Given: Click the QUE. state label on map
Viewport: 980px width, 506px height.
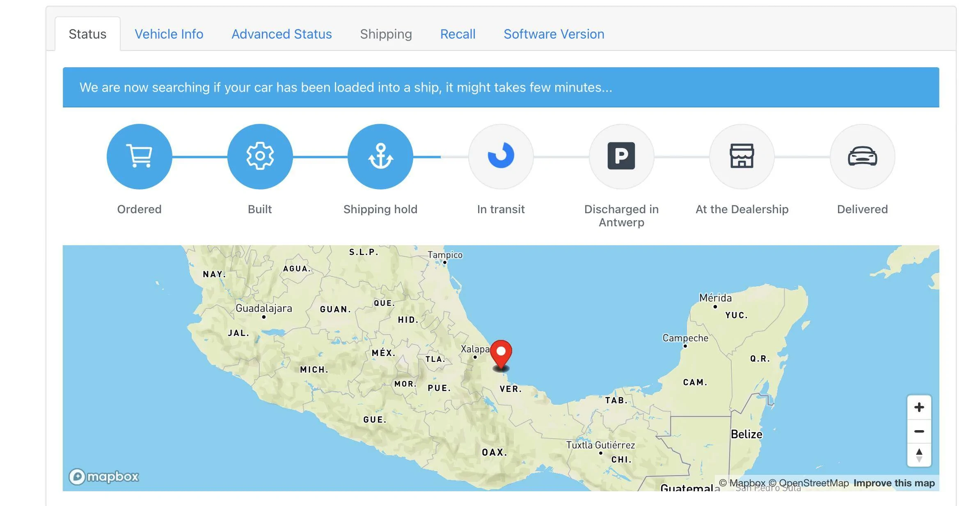Looking at the screenshot, I should pyautogui.click(x=384, y=303).
